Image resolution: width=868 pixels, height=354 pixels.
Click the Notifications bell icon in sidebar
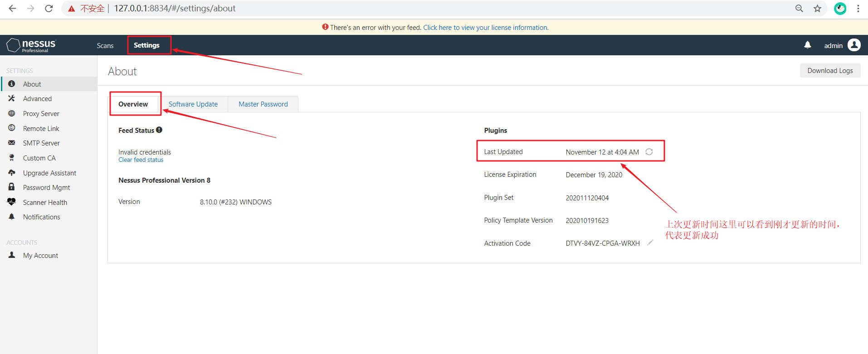click(12, 217)
